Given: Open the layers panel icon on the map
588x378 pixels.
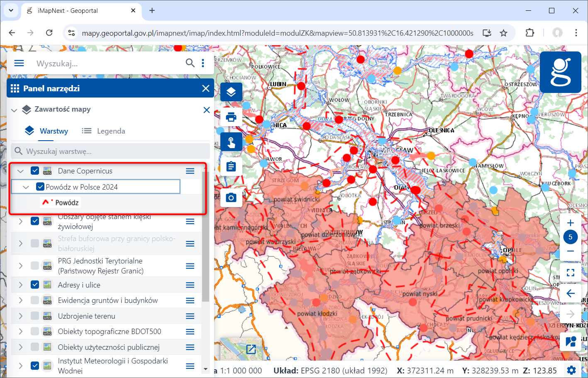Looking at the screenshot, I should click(231, 92).
